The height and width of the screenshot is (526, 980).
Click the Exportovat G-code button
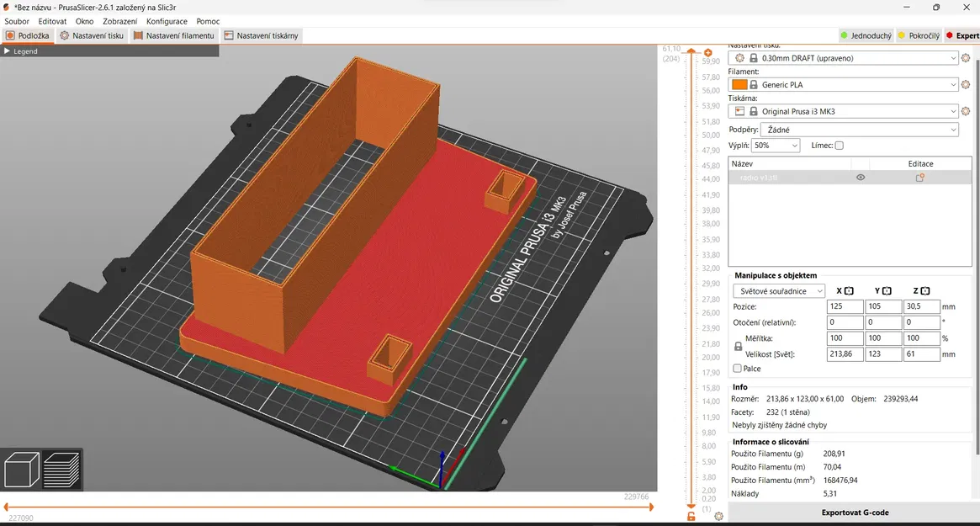coord(854,513)
